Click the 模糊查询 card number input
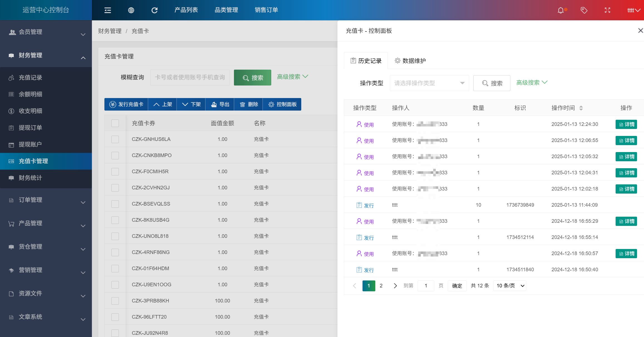Screen dimensions: 644x337 pos(190,77)
